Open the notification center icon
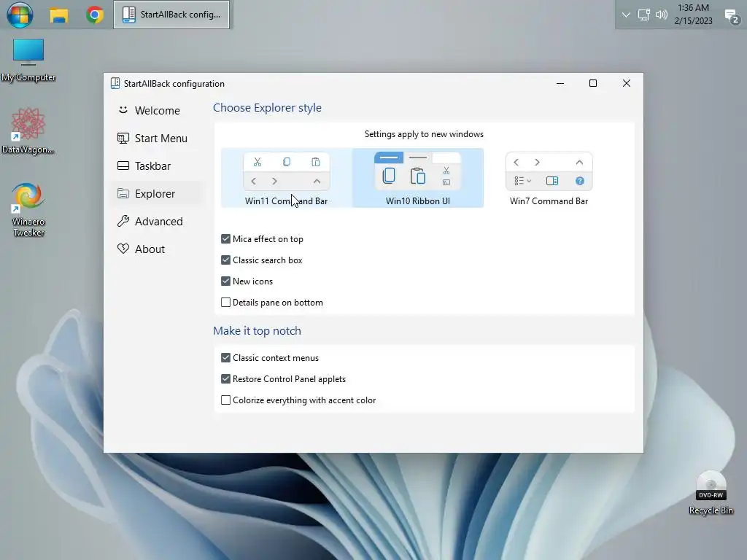Image resolution: width=747 pixels, height=560 pixels. [x=731, y=16]
